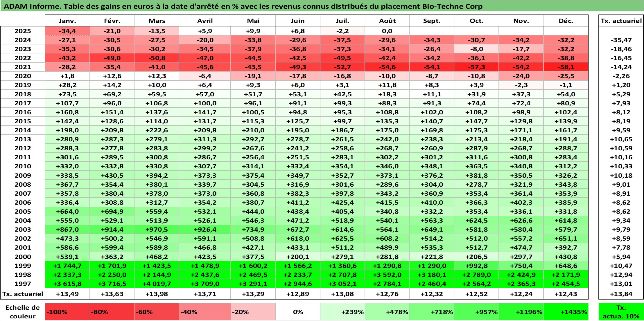Select cell +4 019,7 in 1997 row
This screenshot has width=644, height=321.
point(157,284)
